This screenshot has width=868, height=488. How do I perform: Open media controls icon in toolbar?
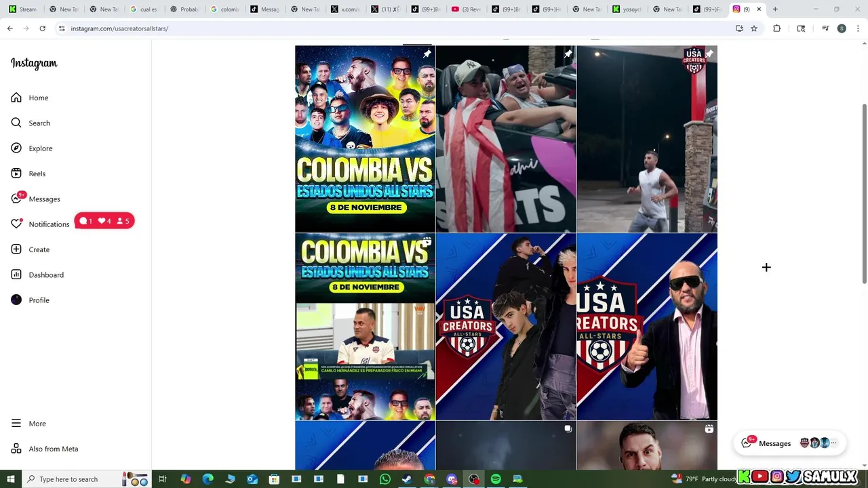(825, 28)
